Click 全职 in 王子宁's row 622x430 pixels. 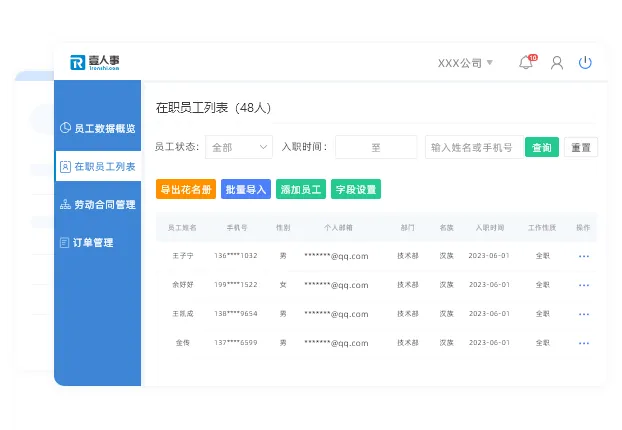click(x=543, y=256)
